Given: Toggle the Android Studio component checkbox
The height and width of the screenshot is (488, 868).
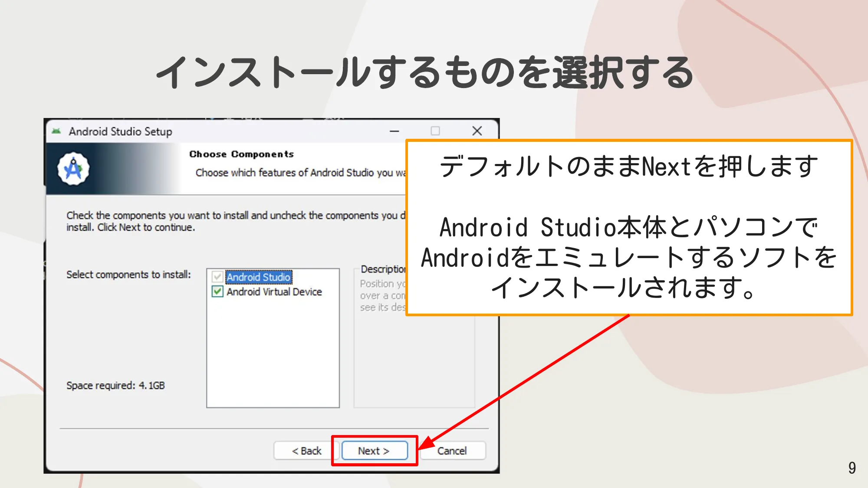Looking at the screenshot, I should coord(217,277).
